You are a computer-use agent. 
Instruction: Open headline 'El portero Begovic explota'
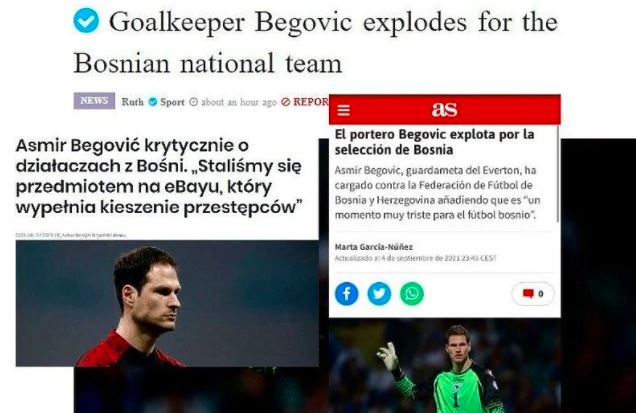tap(434, 142)
